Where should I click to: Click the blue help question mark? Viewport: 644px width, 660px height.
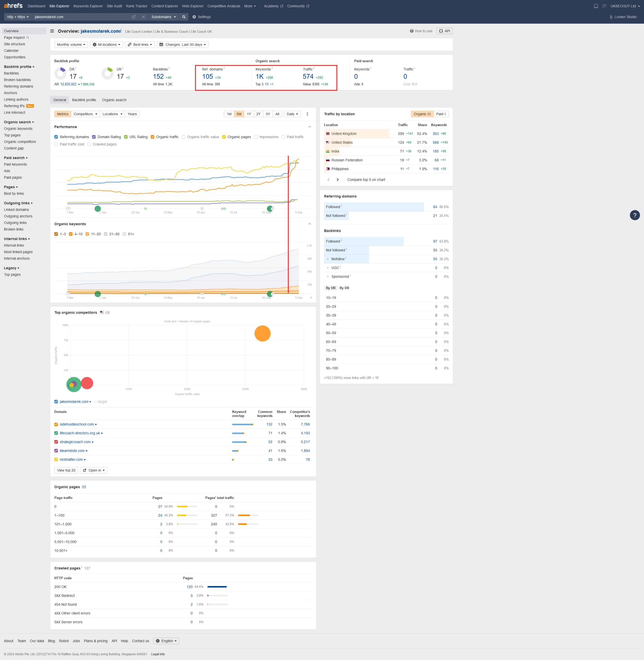click(634, 215)
